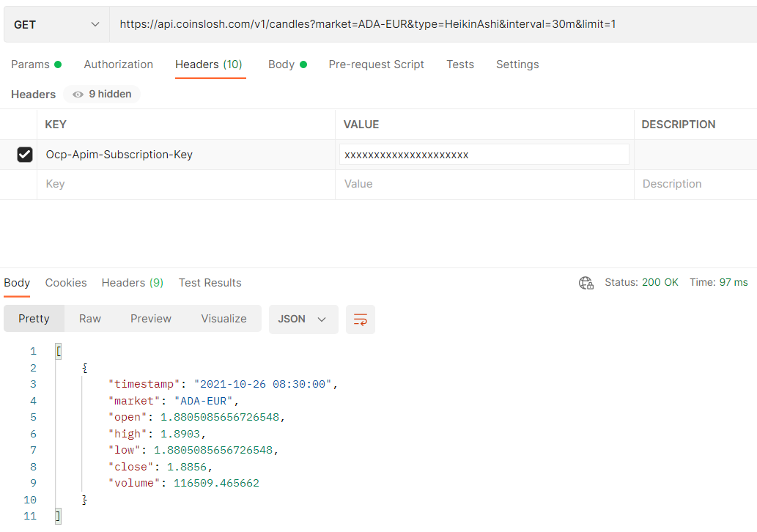Switch to the Raw view
The height and width of the screenshot is (532, 757).
[x=90, y=319]
